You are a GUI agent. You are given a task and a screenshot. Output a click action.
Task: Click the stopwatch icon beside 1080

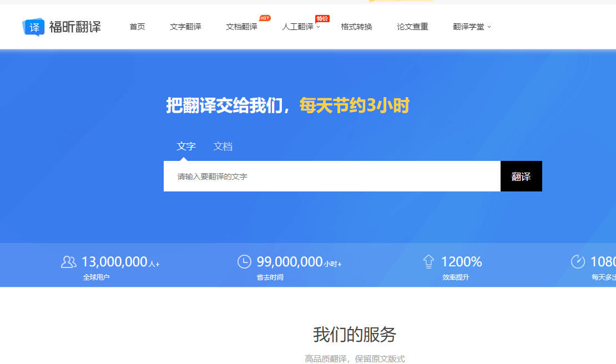coord(578,261)
